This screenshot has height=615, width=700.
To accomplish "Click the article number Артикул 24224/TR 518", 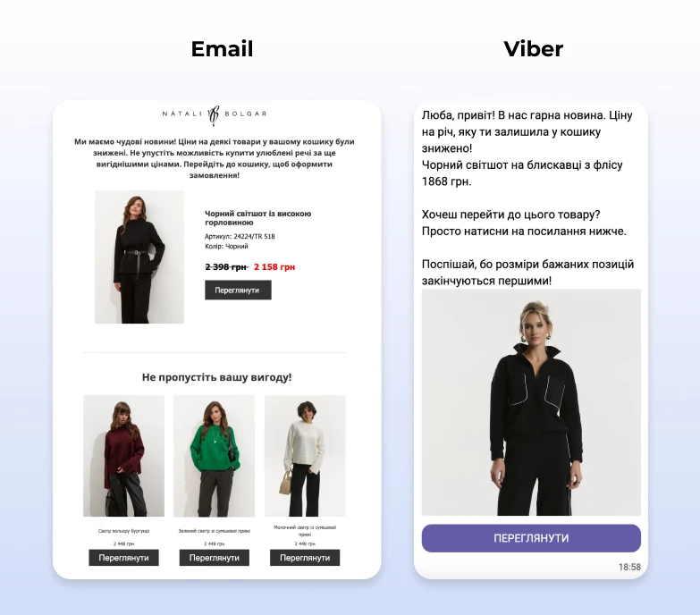I will click(x=240, y=237).
